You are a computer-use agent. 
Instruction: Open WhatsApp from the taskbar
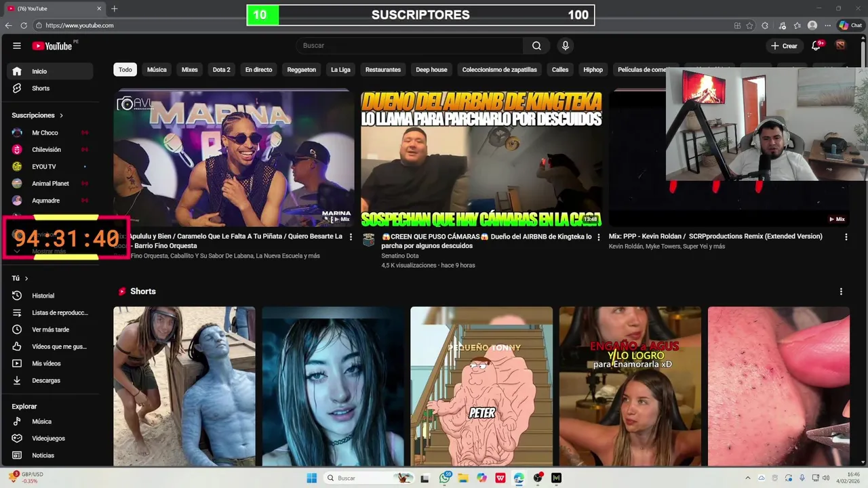point(445,478)
